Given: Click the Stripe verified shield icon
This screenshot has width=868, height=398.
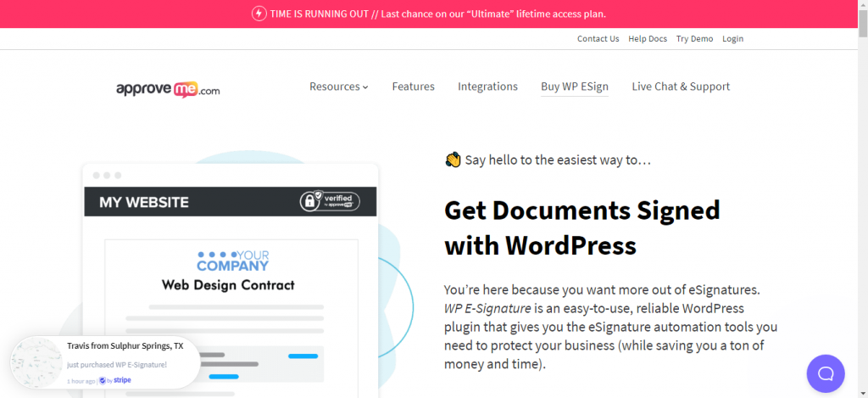Looking at the screenshot, I should click(x=103, y=381).
